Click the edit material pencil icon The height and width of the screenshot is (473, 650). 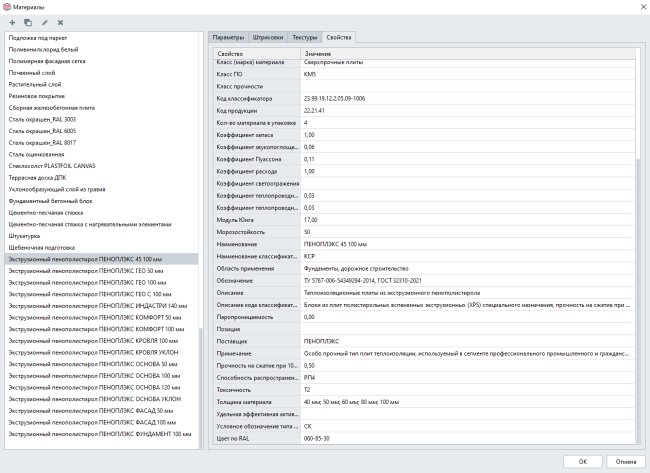pyautogui.click(x=44, y=21)
